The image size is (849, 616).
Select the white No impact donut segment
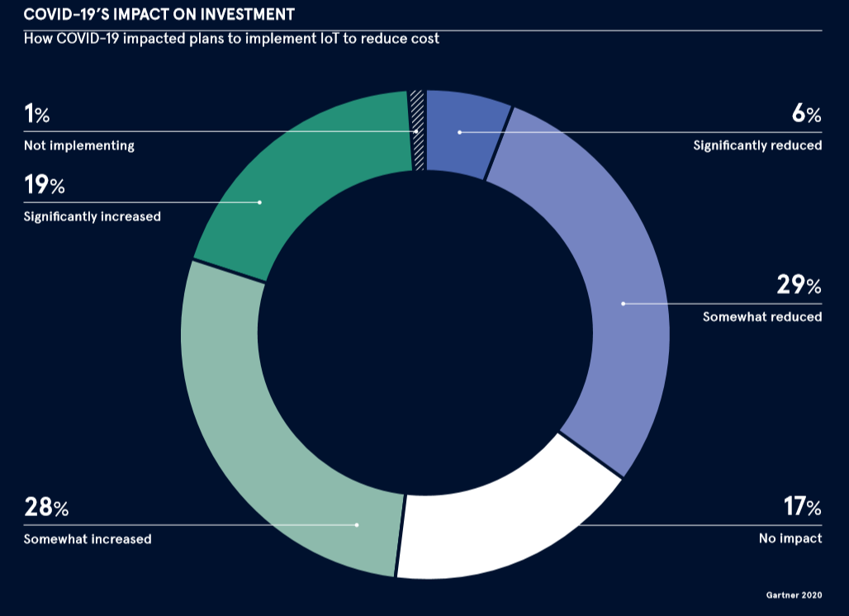tap(504, 528)
